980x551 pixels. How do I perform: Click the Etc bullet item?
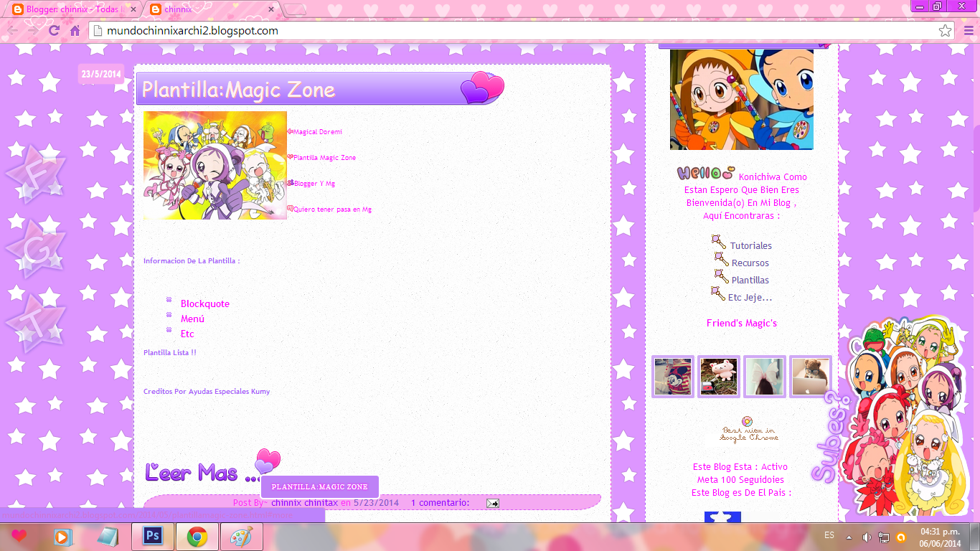pos(187,334)
